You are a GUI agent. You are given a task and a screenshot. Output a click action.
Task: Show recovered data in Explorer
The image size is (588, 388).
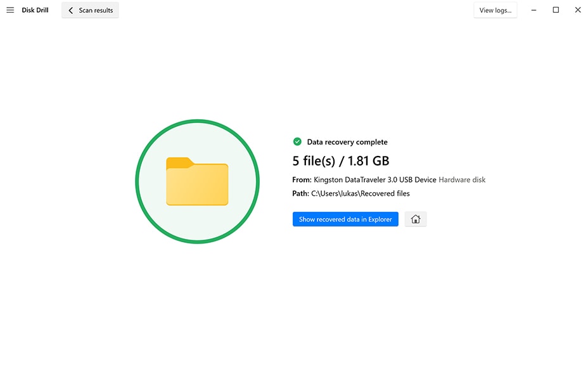[x=345, y=219]
